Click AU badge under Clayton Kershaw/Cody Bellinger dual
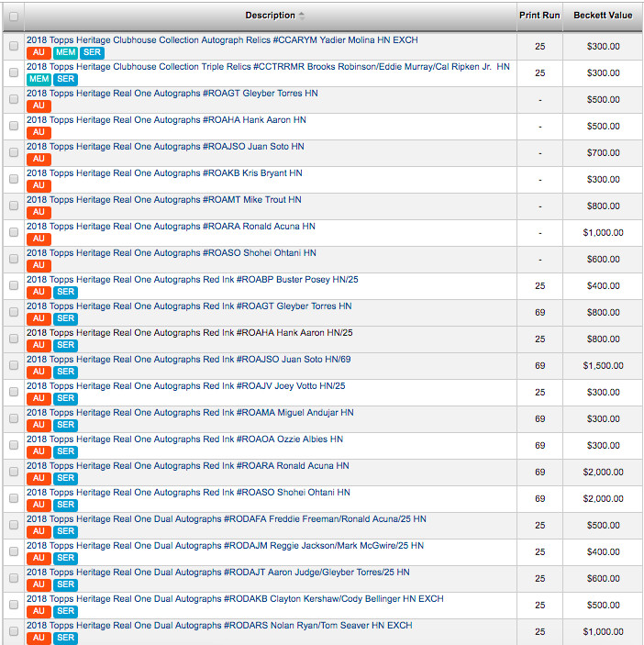The height and width of the screenshot is (645, 644). click(39, 611)
